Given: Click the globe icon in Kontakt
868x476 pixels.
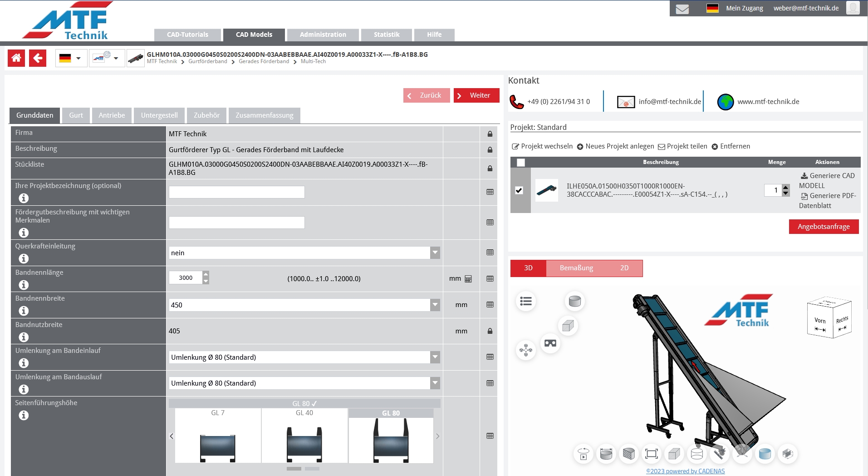Looking at the screenshot, I should coord(726,102).
